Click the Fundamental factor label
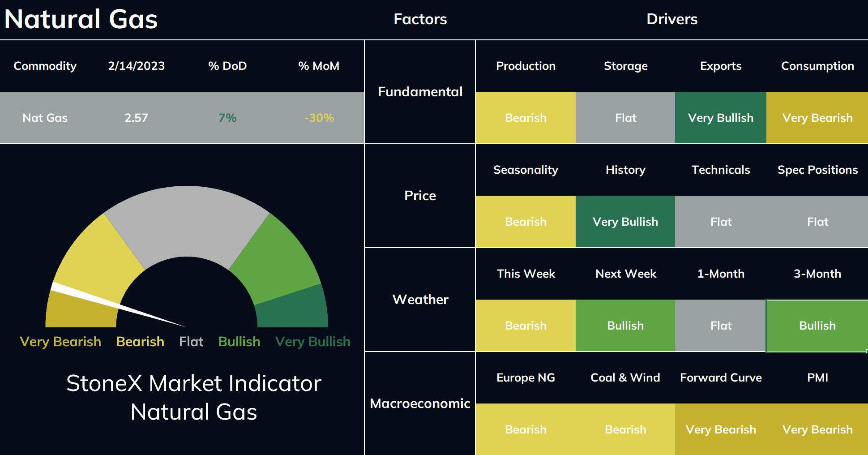The height and width of the screenshot is (455, 868). pyautogui.click(x=420, y=92)
